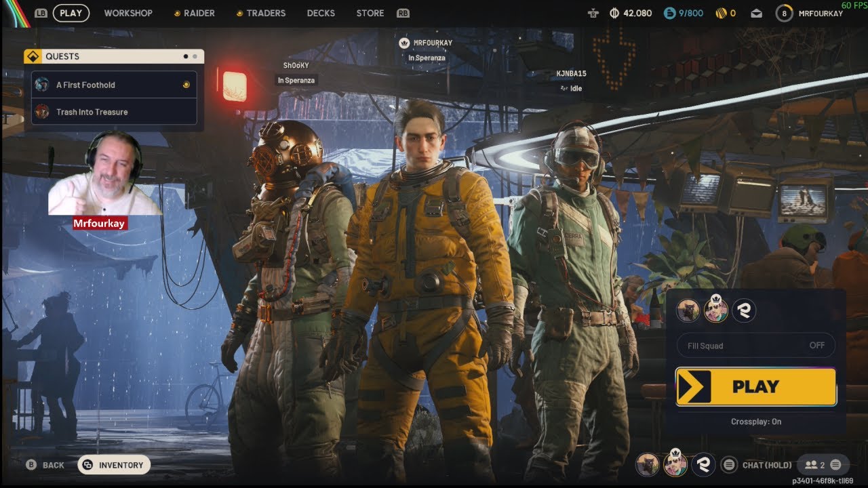Click the level 8 ring badge
Viewport: 868px width, 488px height.
tap(784, 13)
